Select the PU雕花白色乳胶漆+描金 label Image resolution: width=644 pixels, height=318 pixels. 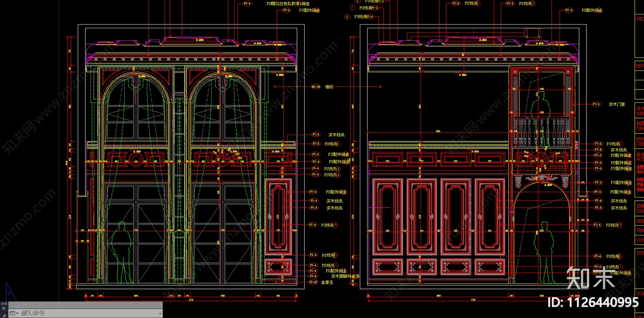288,4
